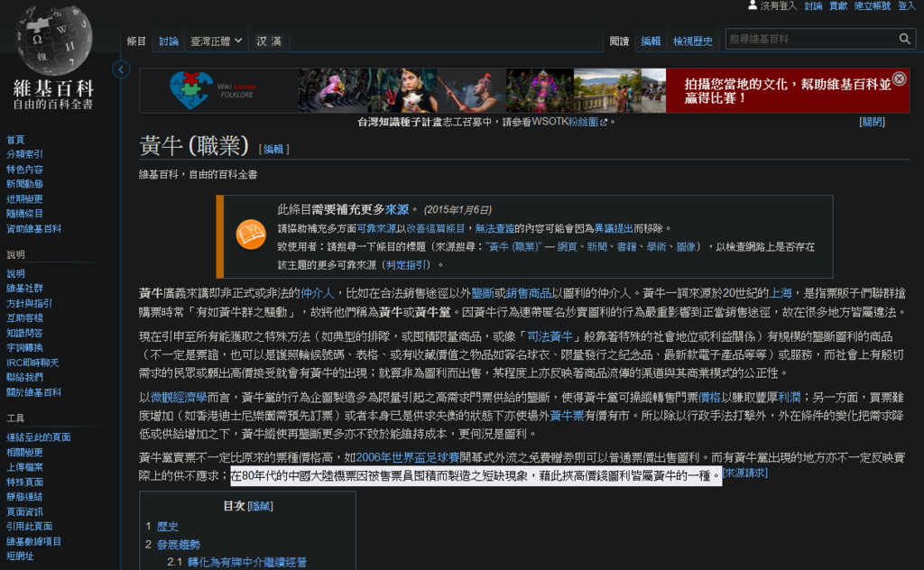
Task: Open 資助維基百科 in the sidebar
Action: [34, 228]
